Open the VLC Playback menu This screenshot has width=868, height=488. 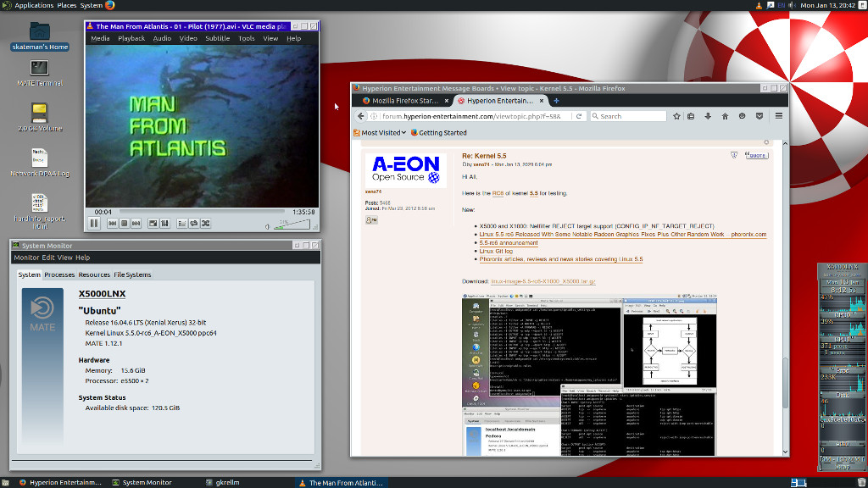pos(131,38)
